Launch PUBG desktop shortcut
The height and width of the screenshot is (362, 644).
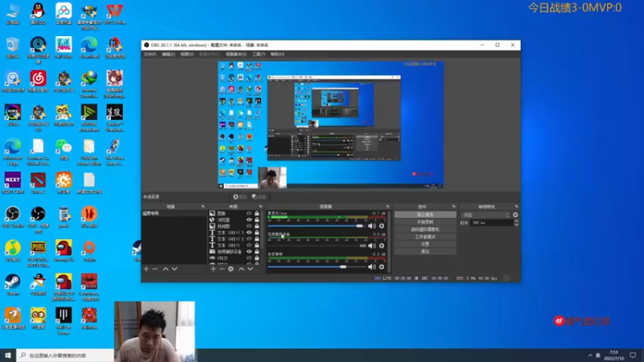[x=38, y=253]
